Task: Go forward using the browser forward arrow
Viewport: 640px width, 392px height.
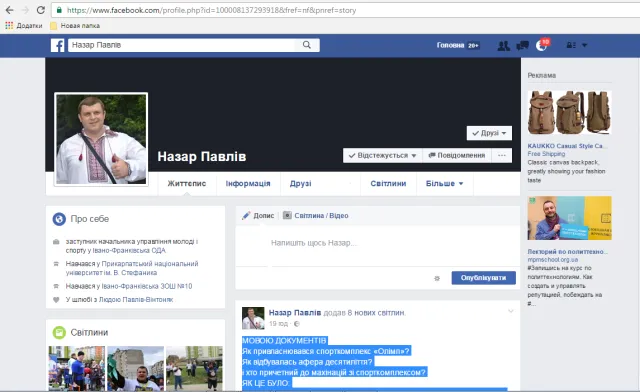Action: (x=25, y=10)
